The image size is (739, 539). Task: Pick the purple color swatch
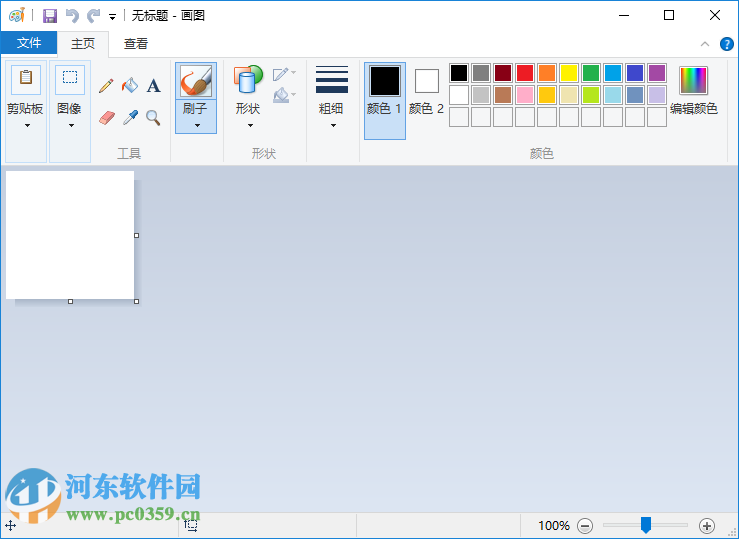(657, 73)
